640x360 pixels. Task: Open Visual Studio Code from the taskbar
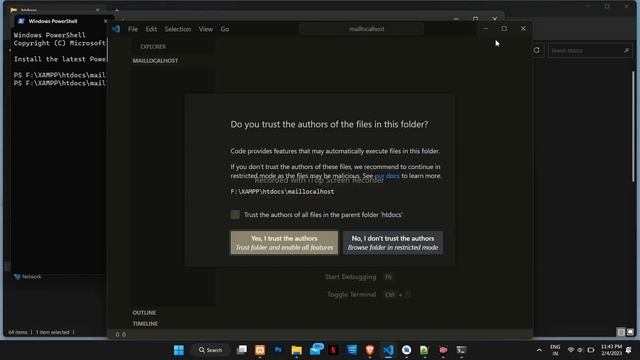tap(388, 350)
